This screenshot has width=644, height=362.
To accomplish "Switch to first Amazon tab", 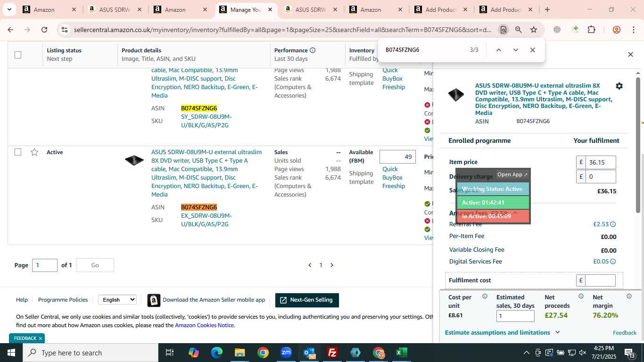I will point(50,9).
